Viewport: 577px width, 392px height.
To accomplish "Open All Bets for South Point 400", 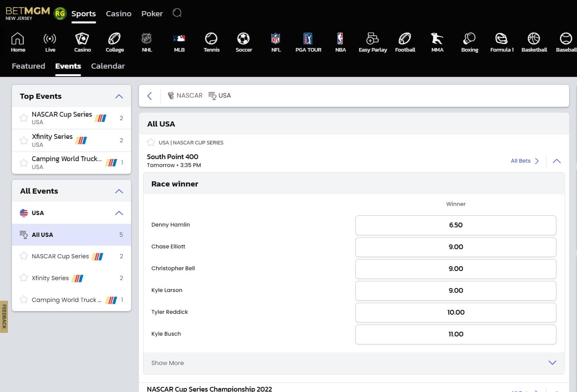I will (x=525, y=161).
